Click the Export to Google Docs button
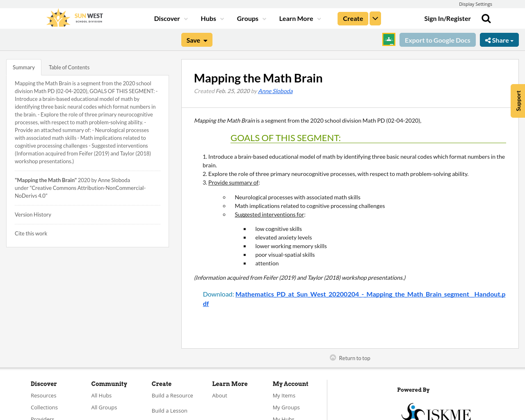The height and width of the screenshot is (420, 525). click(x=437, y=39)
